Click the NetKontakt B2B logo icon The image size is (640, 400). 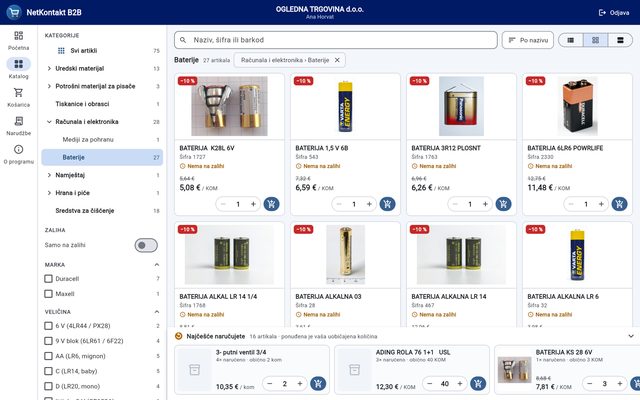coord(14,12)
